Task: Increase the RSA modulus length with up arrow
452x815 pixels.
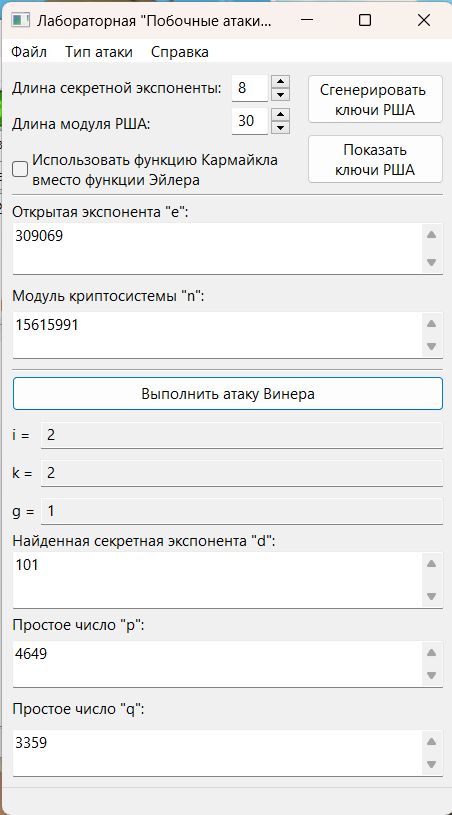Action: coord(281,115)
